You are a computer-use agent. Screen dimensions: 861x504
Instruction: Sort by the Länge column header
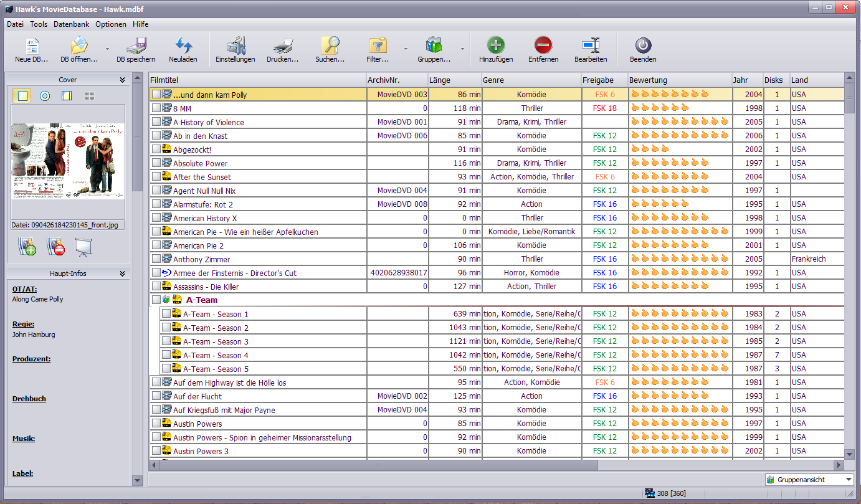(x=454, y=80)
